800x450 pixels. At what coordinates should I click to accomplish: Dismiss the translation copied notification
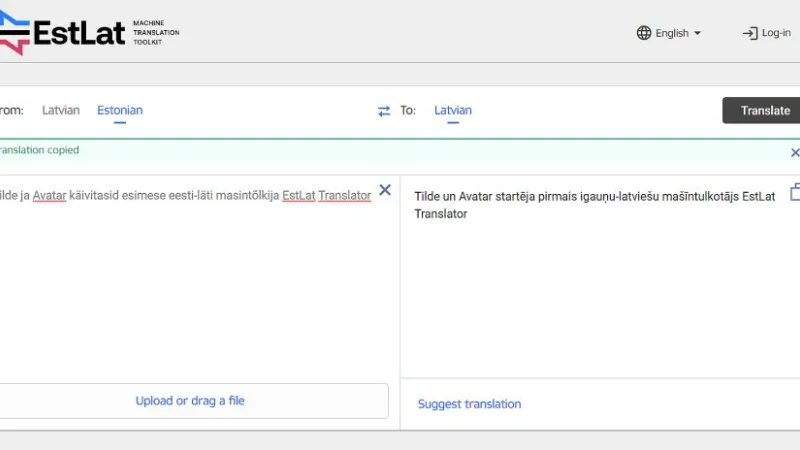[795, 153]
